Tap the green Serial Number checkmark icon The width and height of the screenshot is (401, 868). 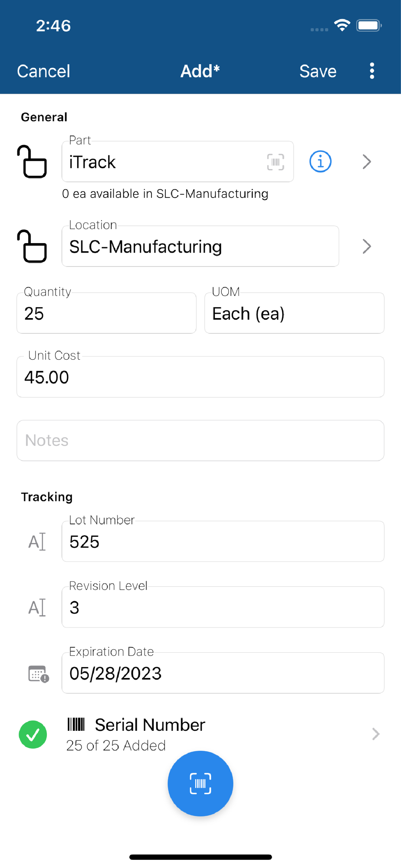(x=33, y=734)
